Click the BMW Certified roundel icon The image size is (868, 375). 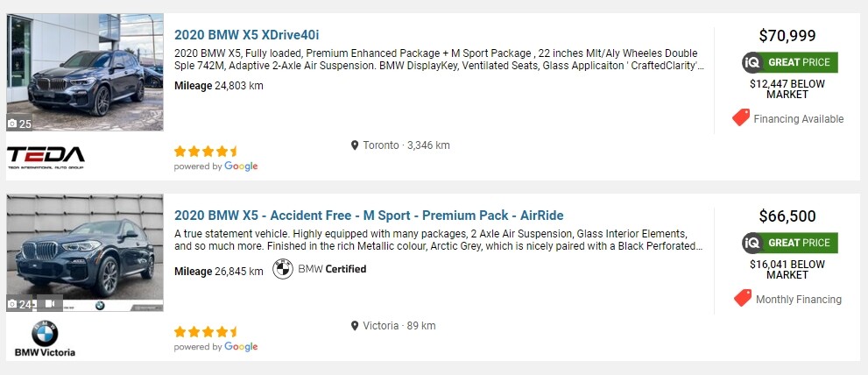(283, 270)
